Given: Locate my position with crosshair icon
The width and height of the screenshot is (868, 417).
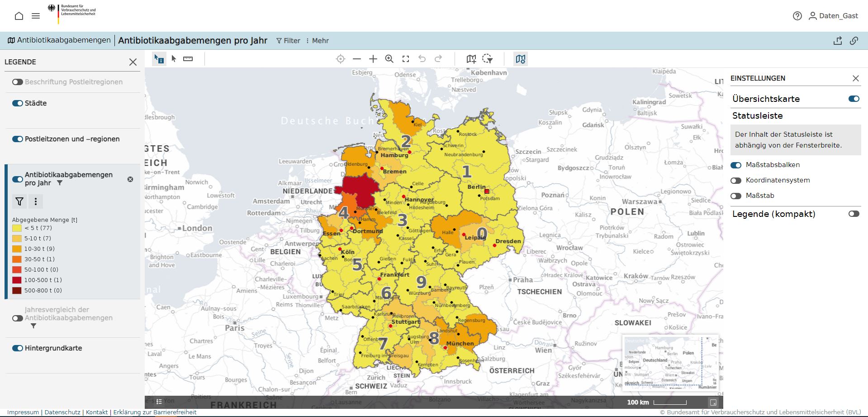Looking at the screenshot, I should [341, 59].
